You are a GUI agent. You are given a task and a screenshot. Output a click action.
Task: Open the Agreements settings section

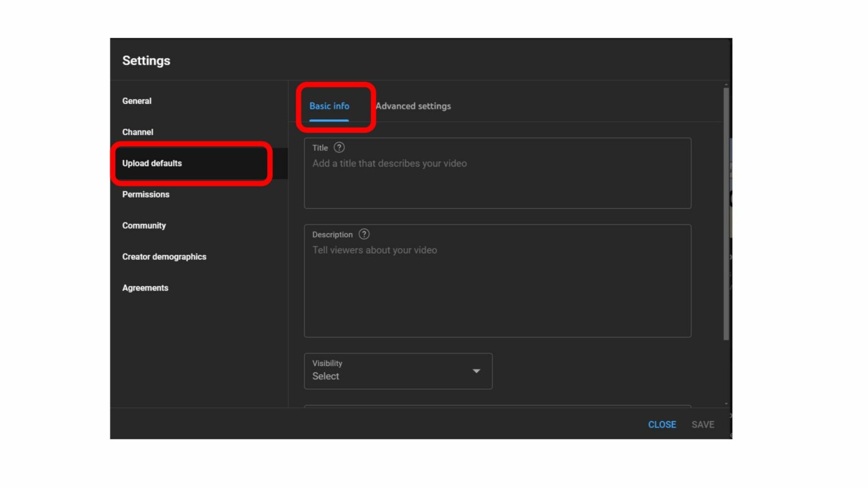(145, 287)
